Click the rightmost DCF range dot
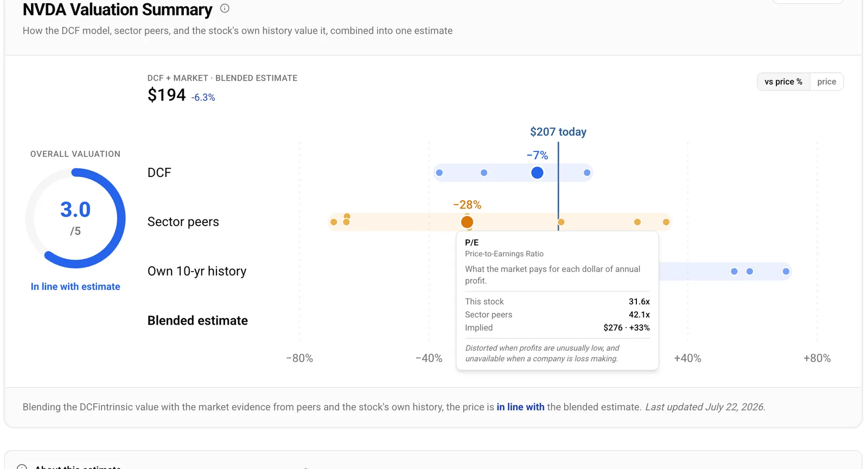 tap(587, 173)
